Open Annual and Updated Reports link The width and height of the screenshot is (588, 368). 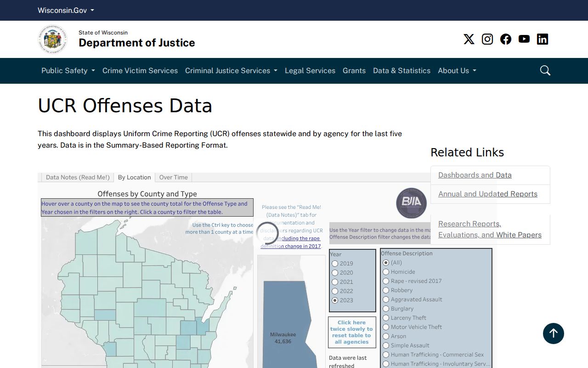point(488,194)
